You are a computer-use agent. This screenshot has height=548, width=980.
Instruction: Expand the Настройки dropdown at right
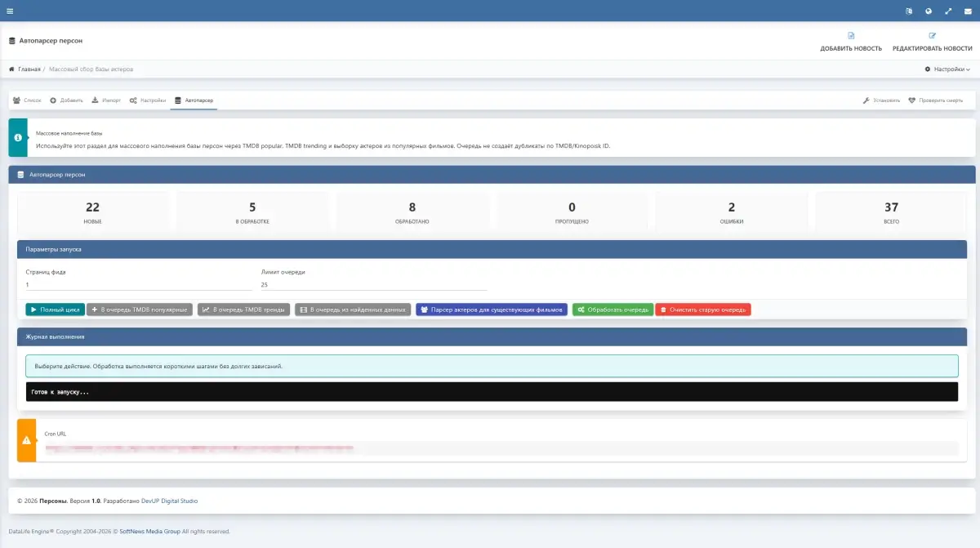pos(947,69)
